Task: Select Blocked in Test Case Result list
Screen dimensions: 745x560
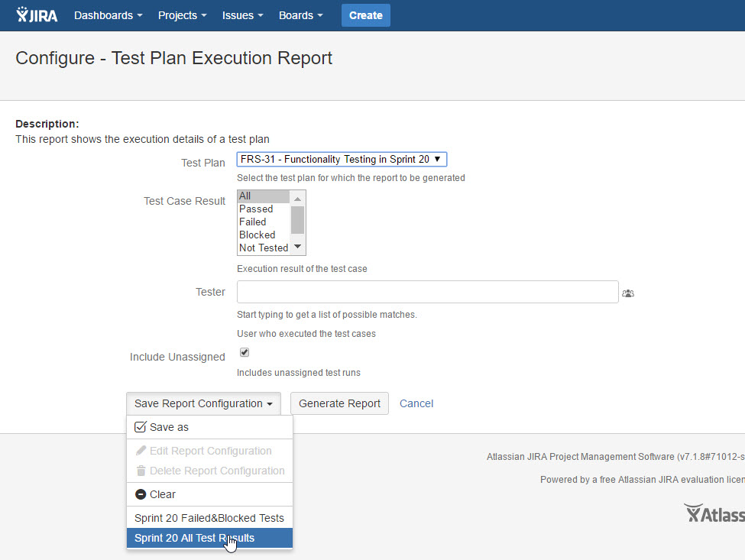Action: 264,235
